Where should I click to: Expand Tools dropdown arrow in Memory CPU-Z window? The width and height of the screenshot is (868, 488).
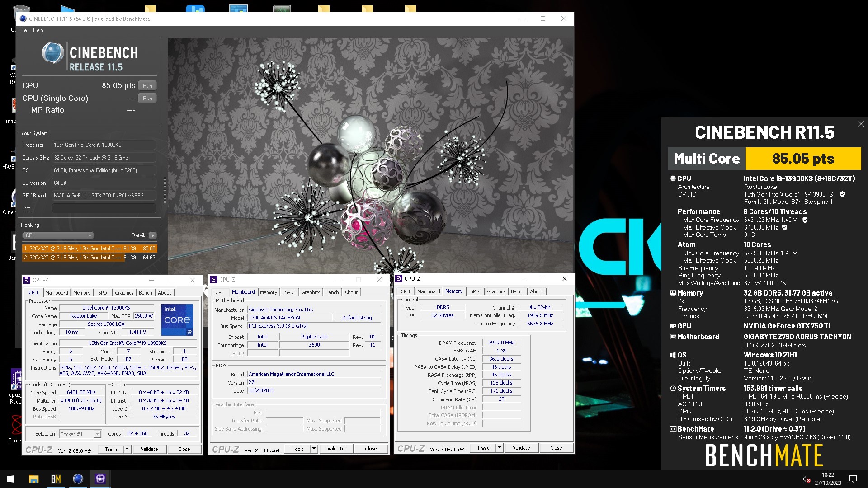500,448
